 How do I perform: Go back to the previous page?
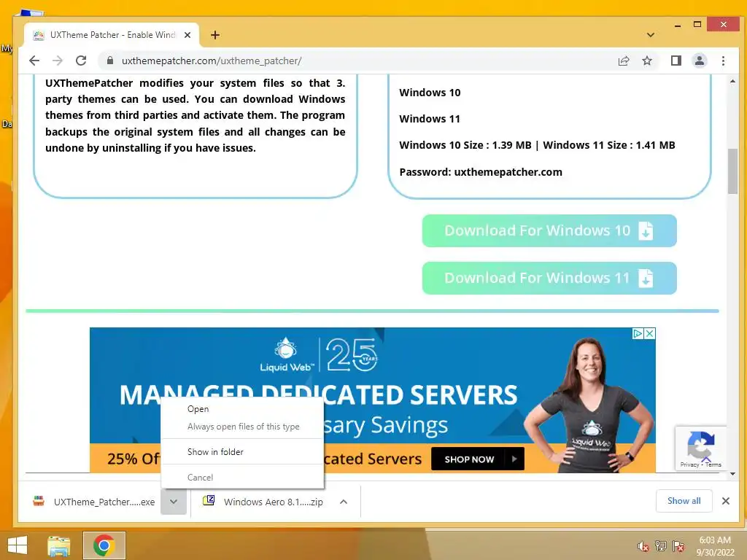tap(34, 61)
